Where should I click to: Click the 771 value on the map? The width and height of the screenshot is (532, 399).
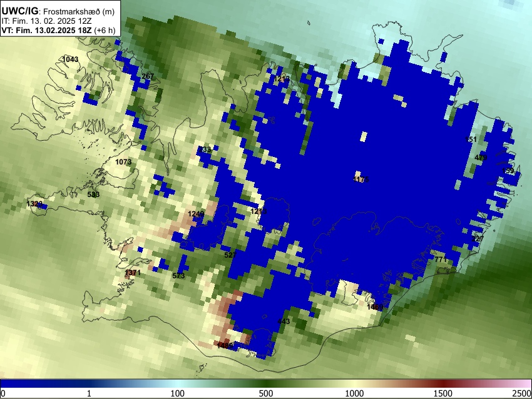(441, 260)
